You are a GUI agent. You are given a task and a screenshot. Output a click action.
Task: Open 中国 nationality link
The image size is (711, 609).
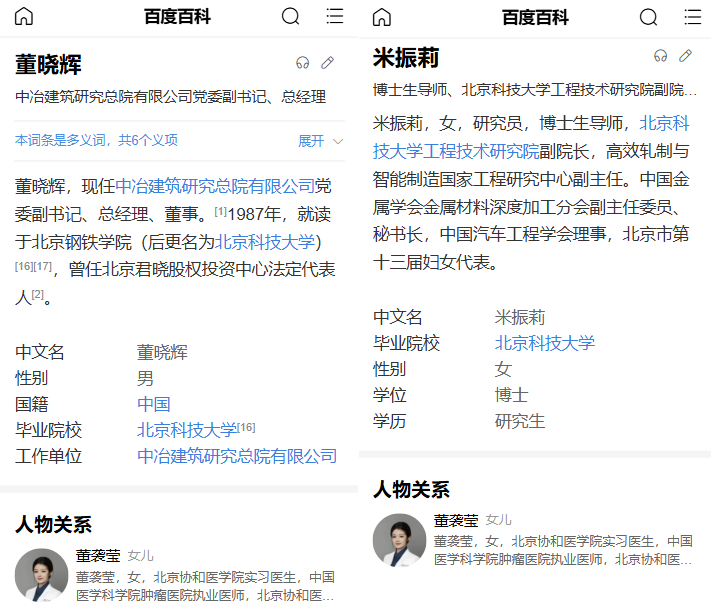point(154,404)
